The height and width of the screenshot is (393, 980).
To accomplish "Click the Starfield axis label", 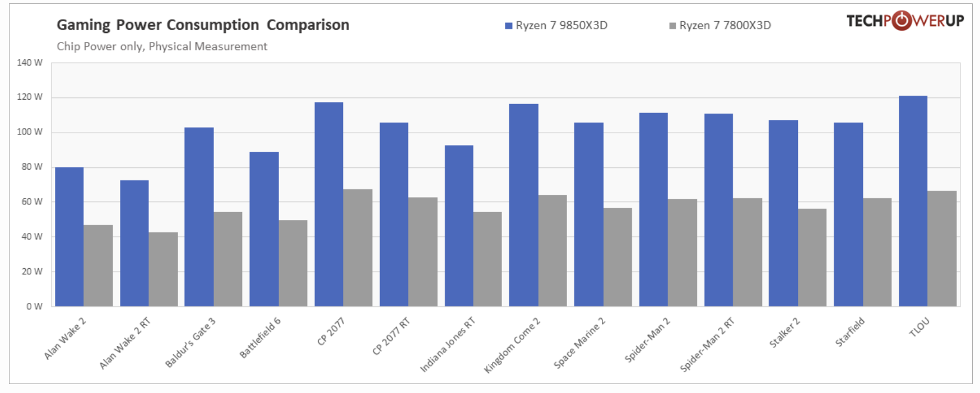I will click(x=850, y=332).
